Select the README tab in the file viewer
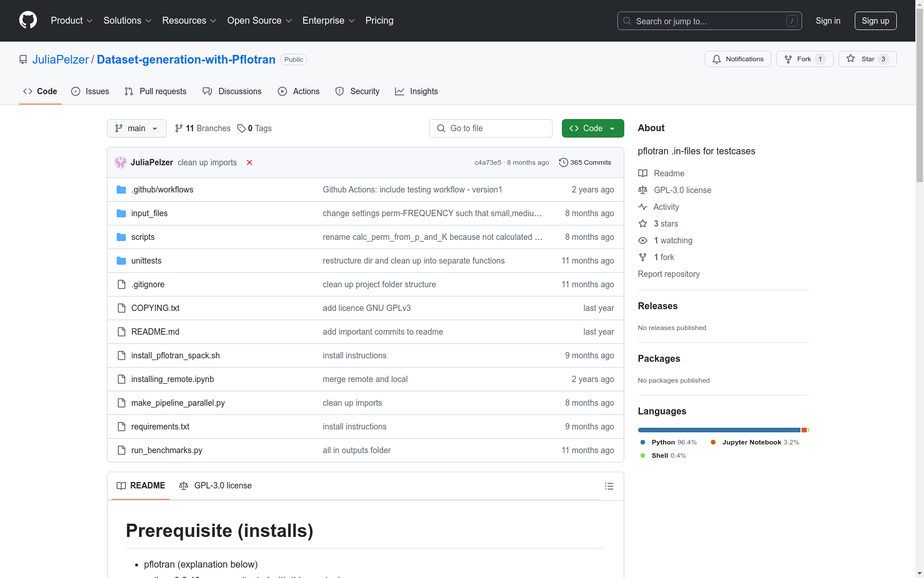Screen dimensions: 924x578 pyautogui.click(x=141, y=486)
